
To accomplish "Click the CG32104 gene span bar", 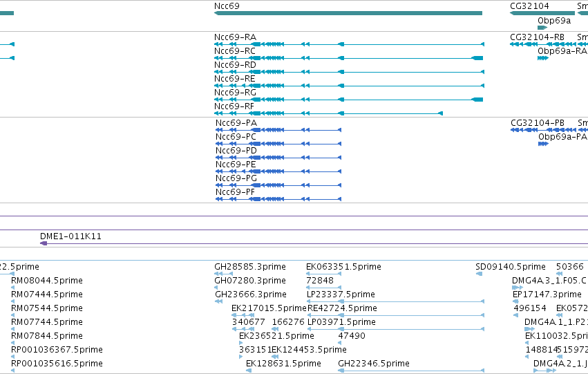I will 542,14.
